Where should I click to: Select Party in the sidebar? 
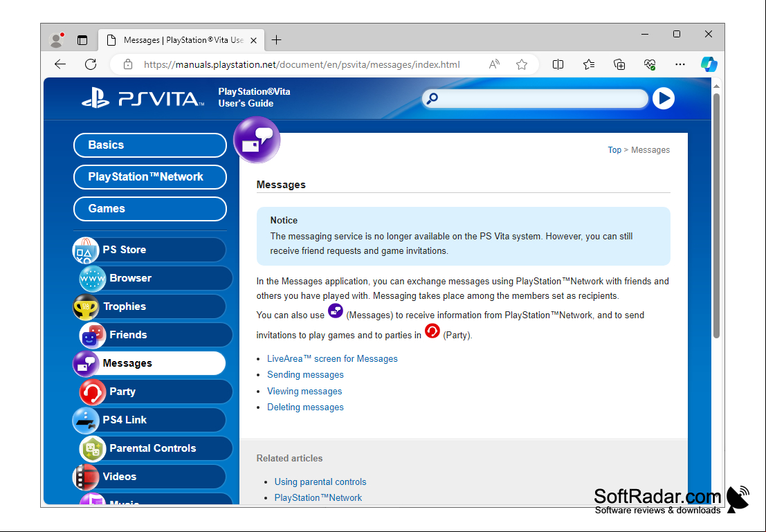coord(156,392)
